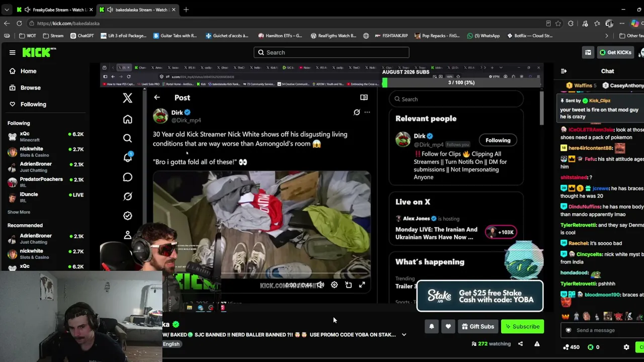Toggle fullscreen on the embedded tweet video
The image size is (644, 362).
(x=362, y=285)
